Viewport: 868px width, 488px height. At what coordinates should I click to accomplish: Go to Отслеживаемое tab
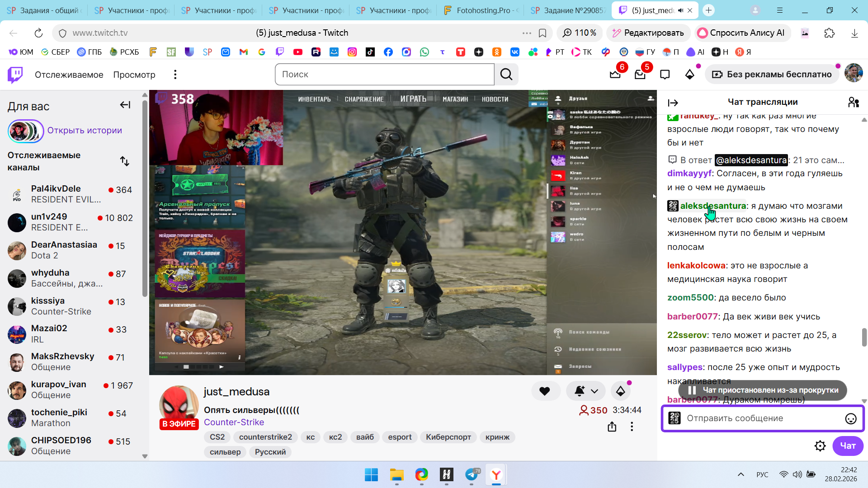69,75
